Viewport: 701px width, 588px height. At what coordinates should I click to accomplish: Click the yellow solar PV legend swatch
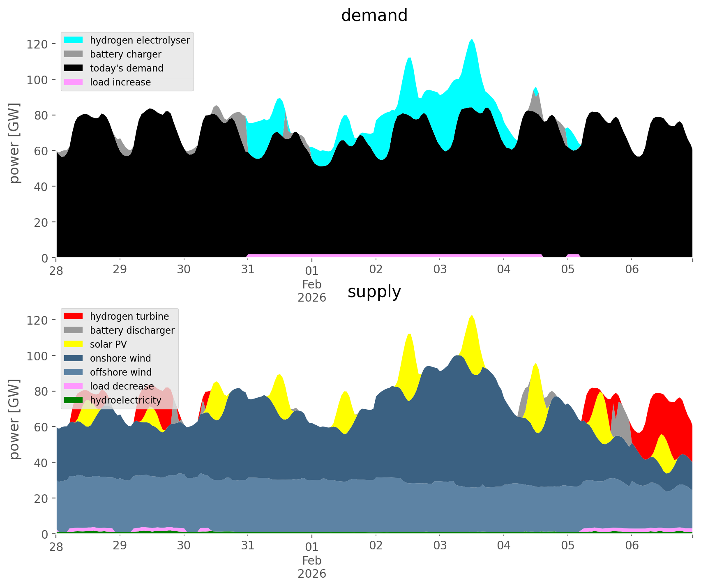74,344
